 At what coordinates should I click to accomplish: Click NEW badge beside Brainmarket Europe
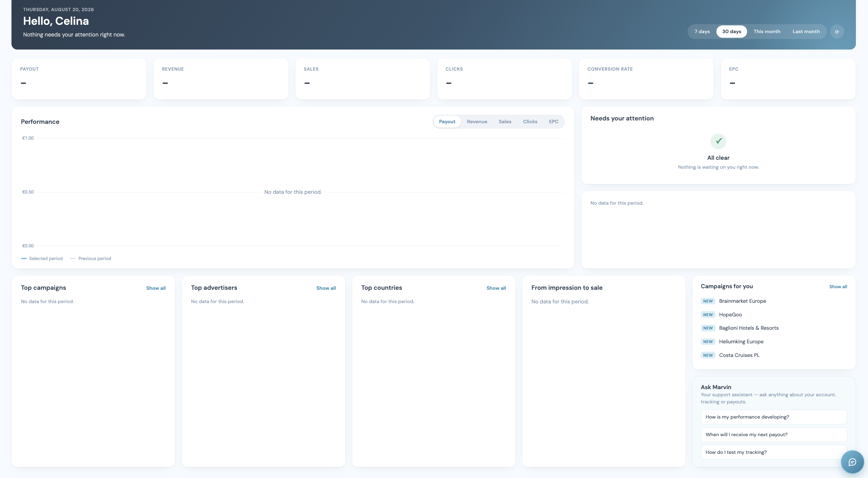[708, 301]
